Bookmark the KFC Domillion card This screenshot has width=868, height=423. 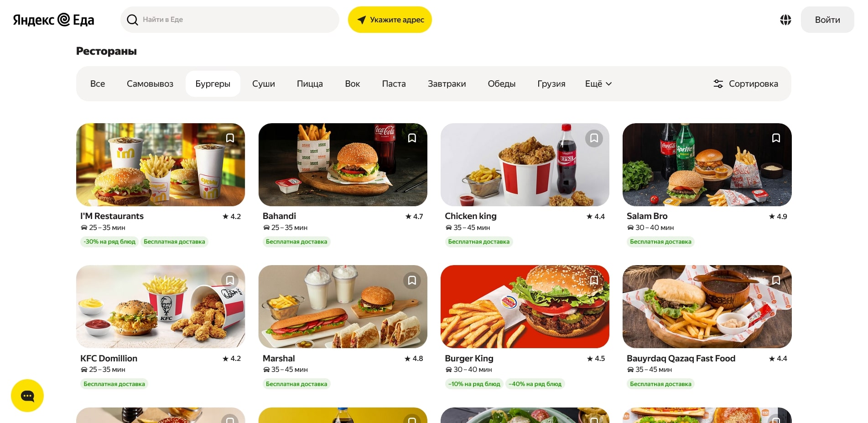click(x=230, y=280)
